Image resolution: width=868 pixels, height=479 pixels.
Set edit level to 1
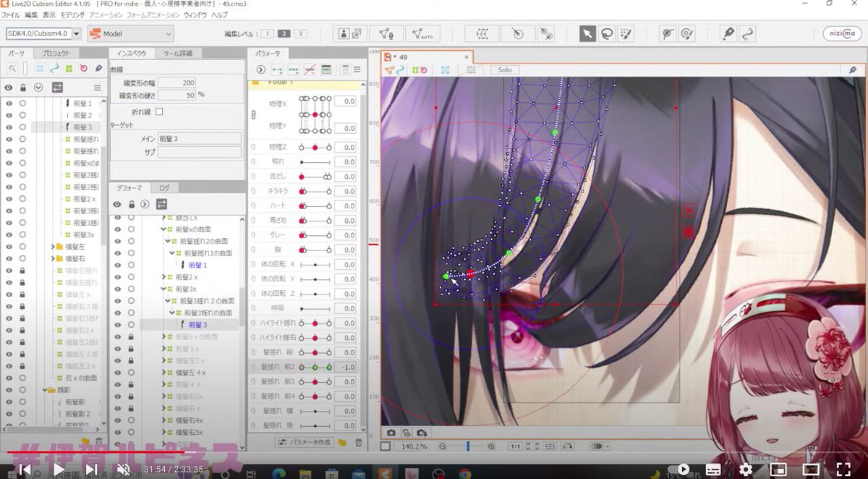266,33
